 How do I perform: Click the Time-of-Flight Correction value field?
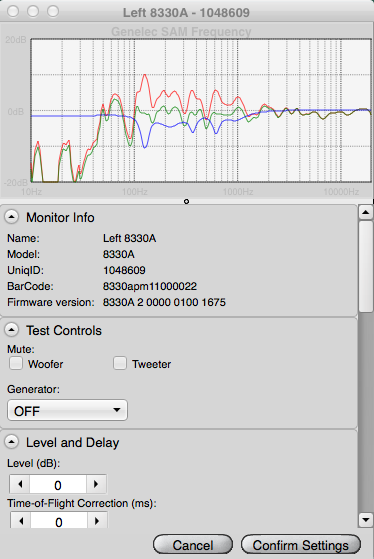pos(59,520)
